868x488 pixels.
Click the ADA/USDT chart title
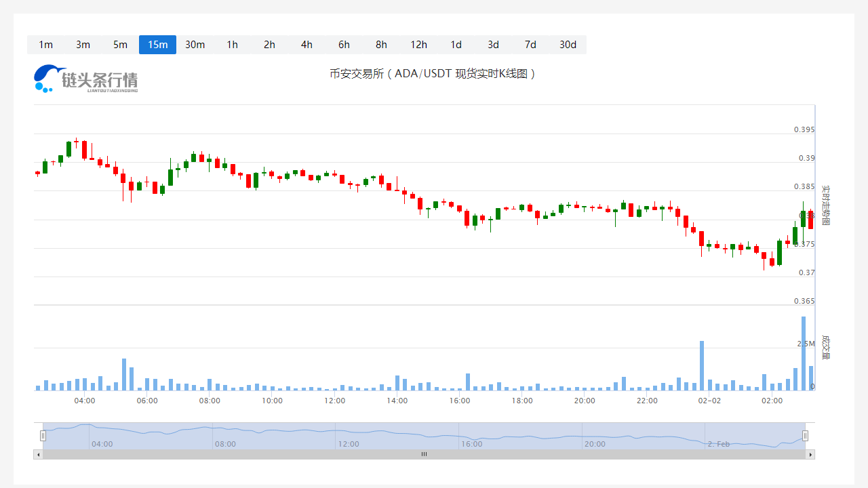click(433, 73)
